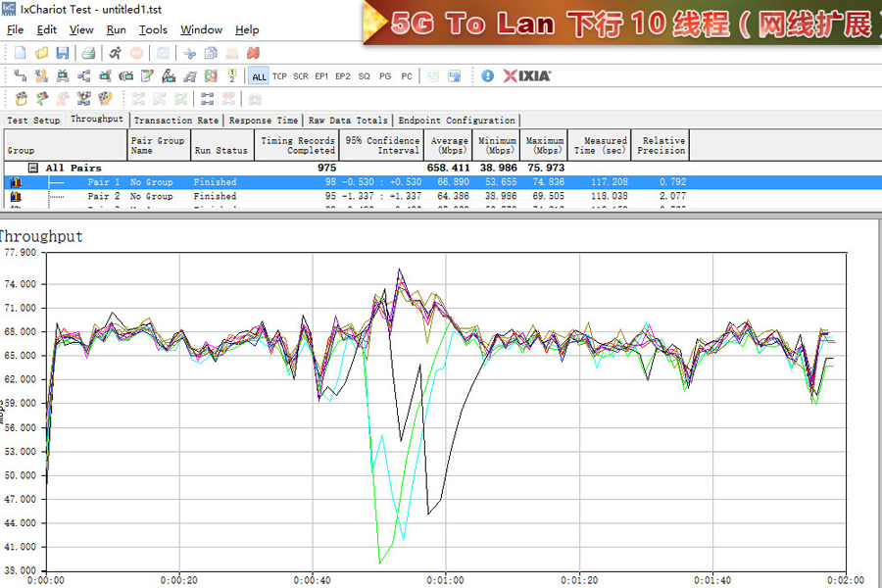Start the test with the running man icon
The width and height of the screenshot is (882, 588).
(x=115, y=53)
